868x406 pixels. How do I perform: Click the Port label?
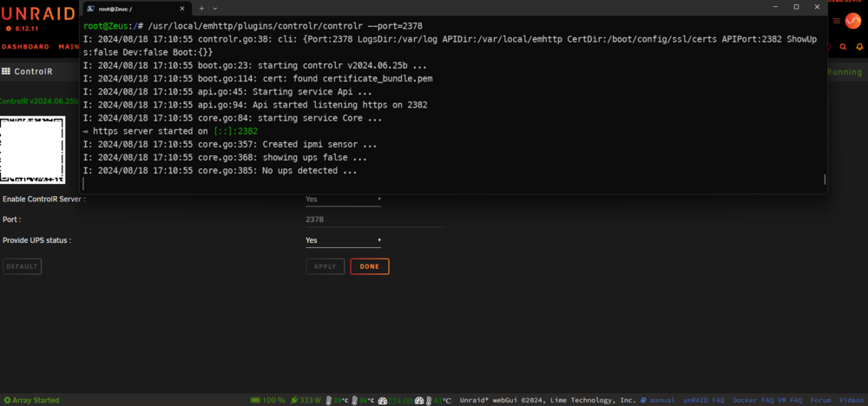click(x=12, y=219)
